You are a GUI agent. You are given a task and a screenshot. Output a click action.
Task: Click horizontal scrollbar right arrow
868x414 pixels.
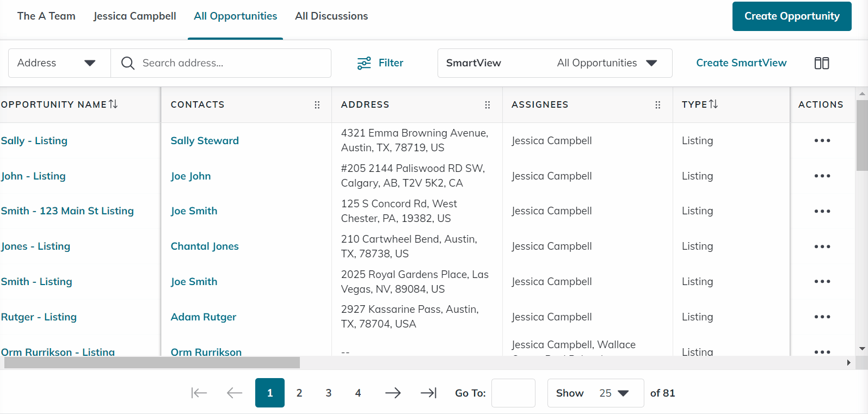(848, 362)
